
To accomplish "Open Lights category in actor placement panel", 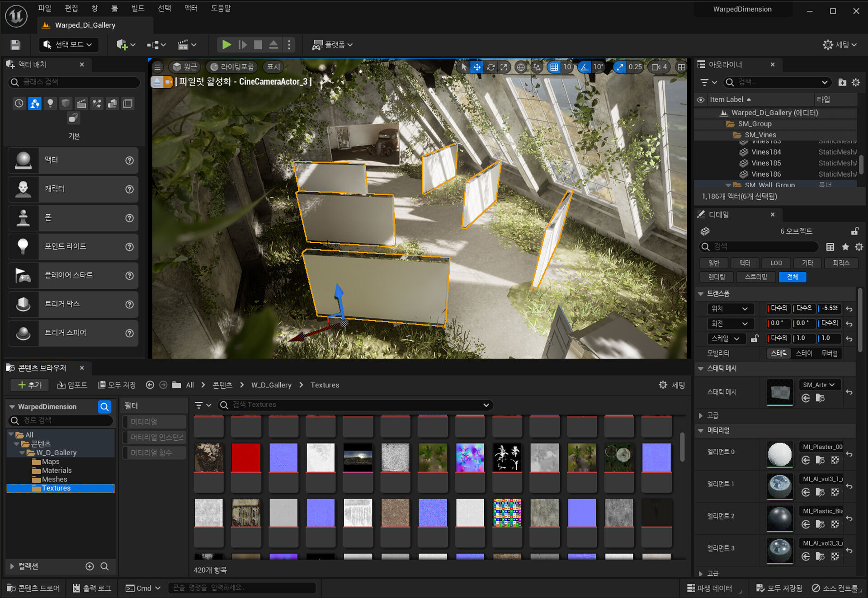I will (x=50, y=104).
